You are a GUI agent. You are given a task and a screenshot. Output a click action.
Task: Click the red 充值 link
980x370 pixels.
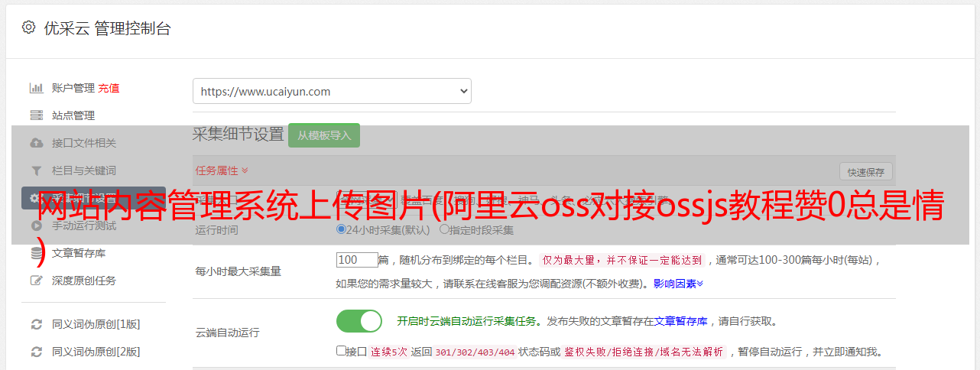coord(109,88)
